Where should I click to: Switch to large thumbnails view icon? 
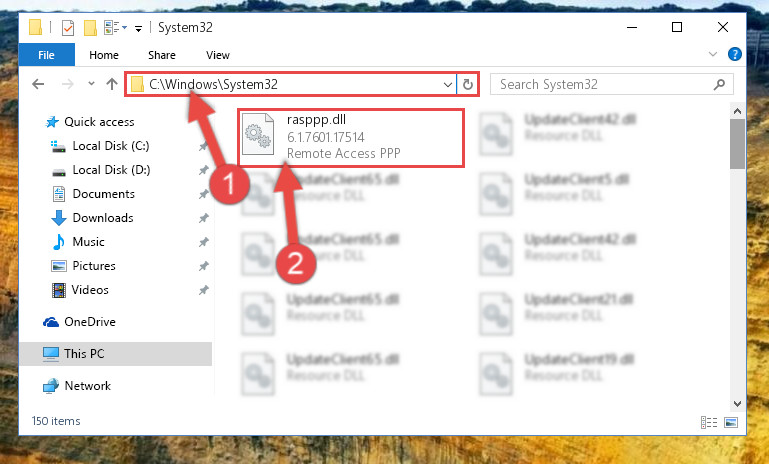pyautogui.click(x=731, y=422)
